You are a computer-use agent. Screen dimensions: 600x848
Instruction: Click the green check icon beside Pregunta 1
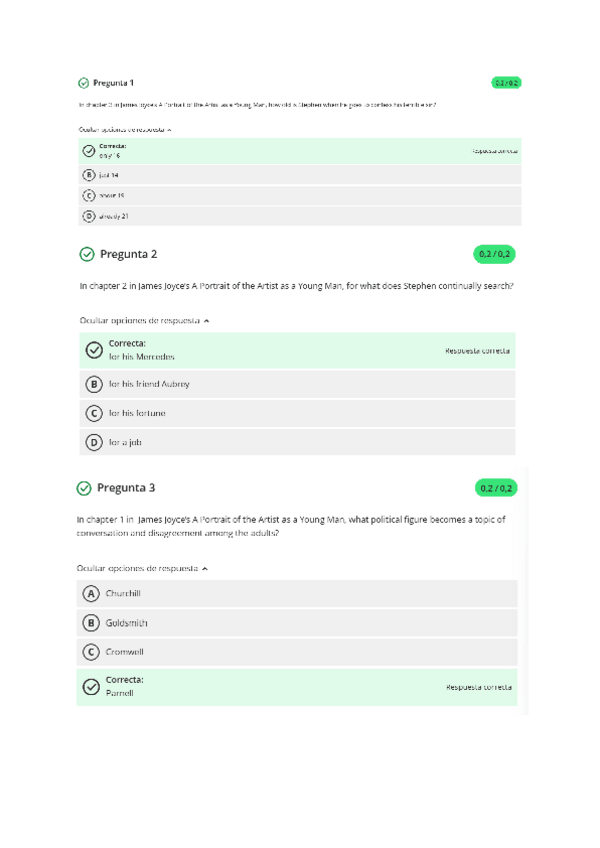[x=83, y=83]
